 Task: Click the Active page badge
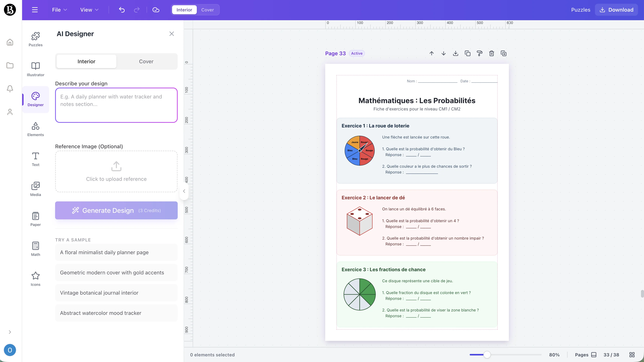coord(357,53)
